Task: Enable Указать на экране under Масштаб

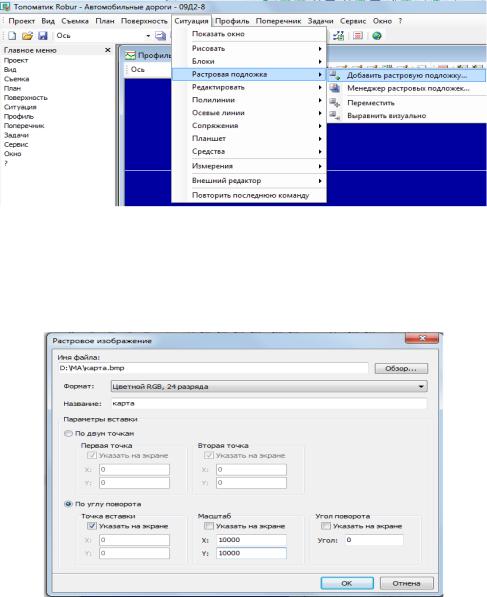Action: pos(209,526)
